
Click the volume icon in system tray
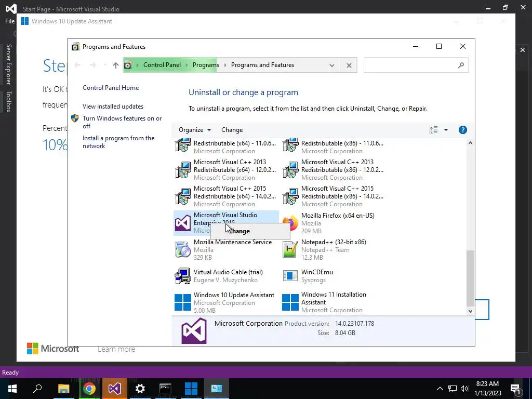click(x=465, y=389)
